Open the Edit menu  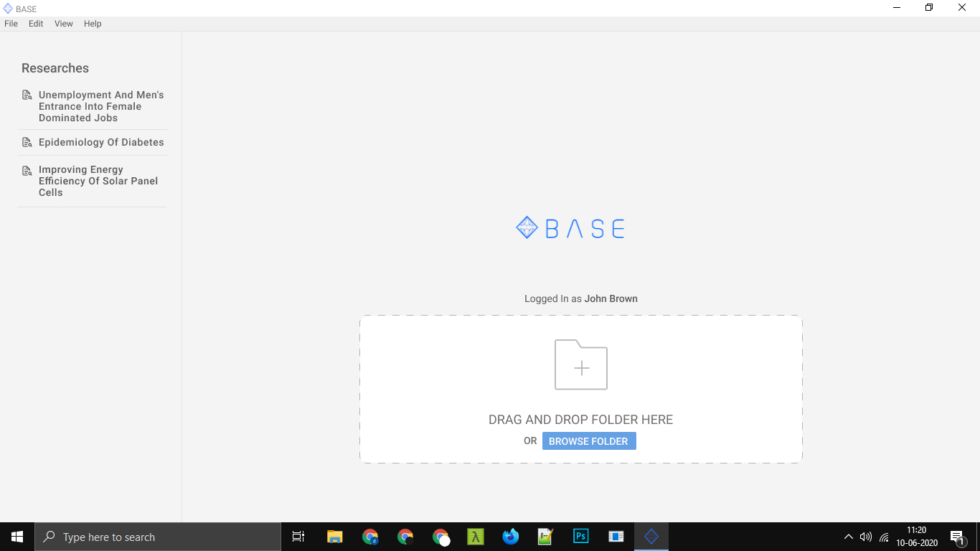[36, 24]
